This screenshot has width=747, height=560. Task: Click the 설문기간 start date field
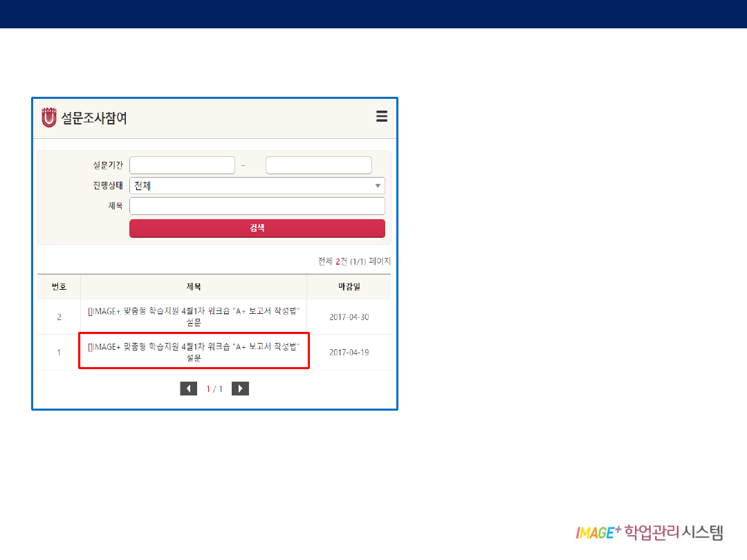[x=182, y=165]
